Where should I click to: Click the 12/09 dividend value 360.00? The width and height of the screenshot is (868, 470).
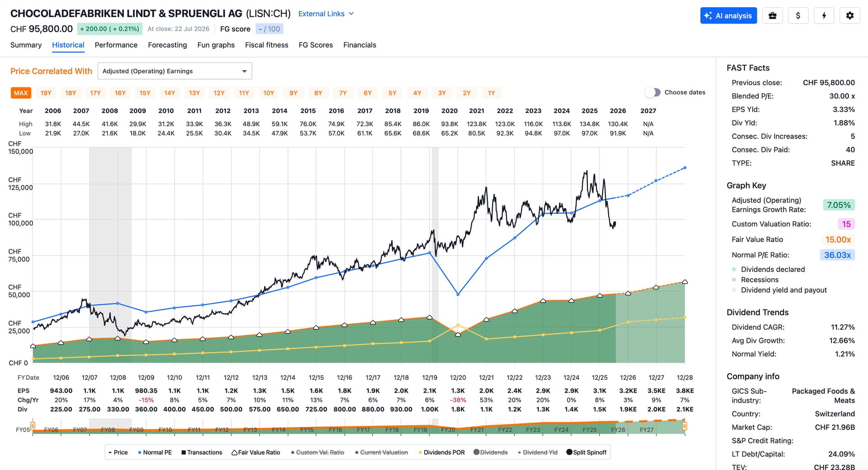(146, 409)
